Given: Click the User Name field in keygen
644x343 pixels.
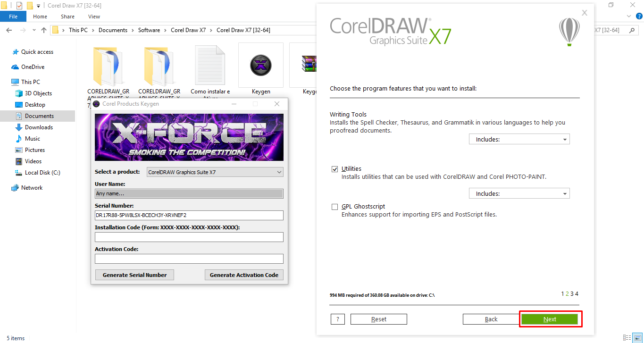Looking at the screenshot, I should tap(189, 193).
